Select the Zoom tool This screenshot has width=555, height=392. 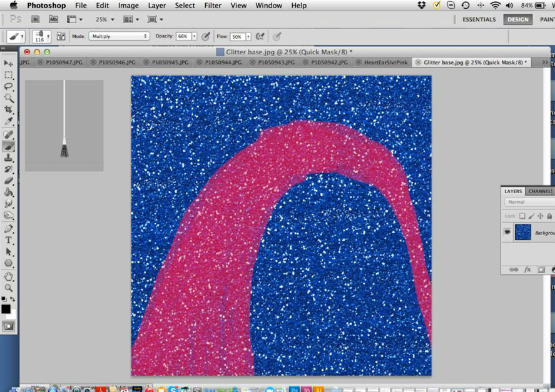pyautogui.click(x=9, y=288)
